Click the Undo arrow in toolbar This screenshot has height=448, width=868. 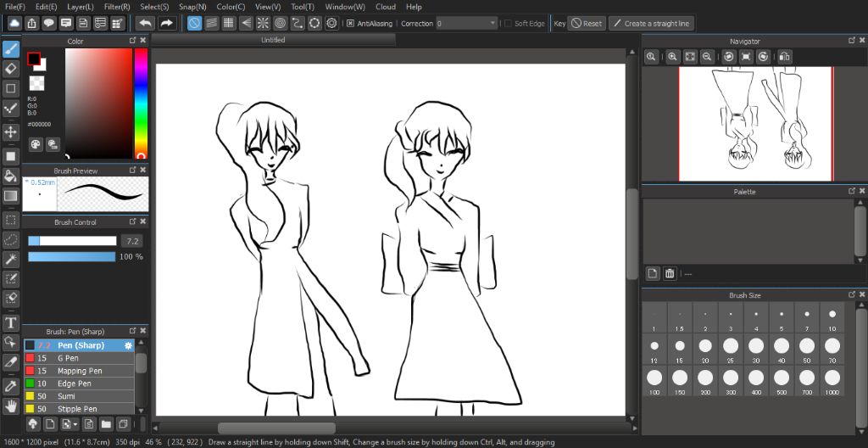145,23
